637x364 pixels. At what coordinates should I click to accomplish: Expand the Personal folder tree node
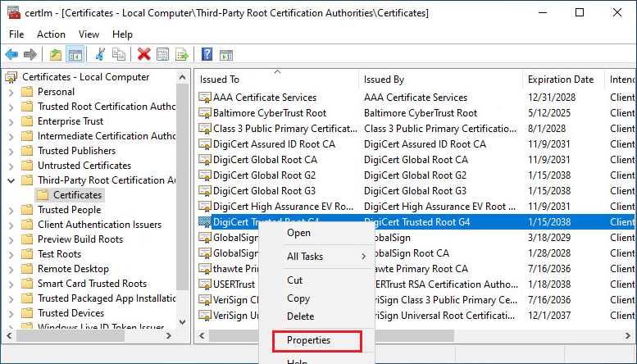pos(11,92)
